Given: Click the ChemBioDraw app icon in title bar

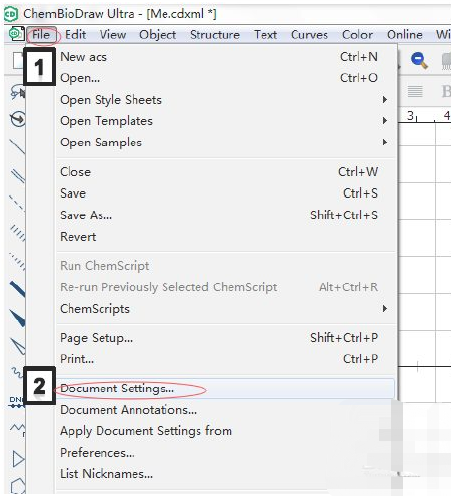Looking at the screenshot, I should (x=11, y=14).
